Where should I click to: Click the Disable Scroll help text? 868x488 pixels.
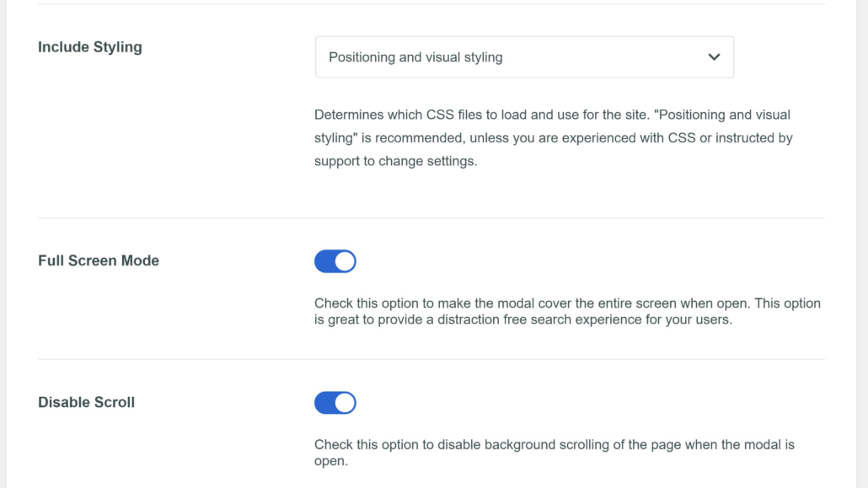click(x=554, y=452)
